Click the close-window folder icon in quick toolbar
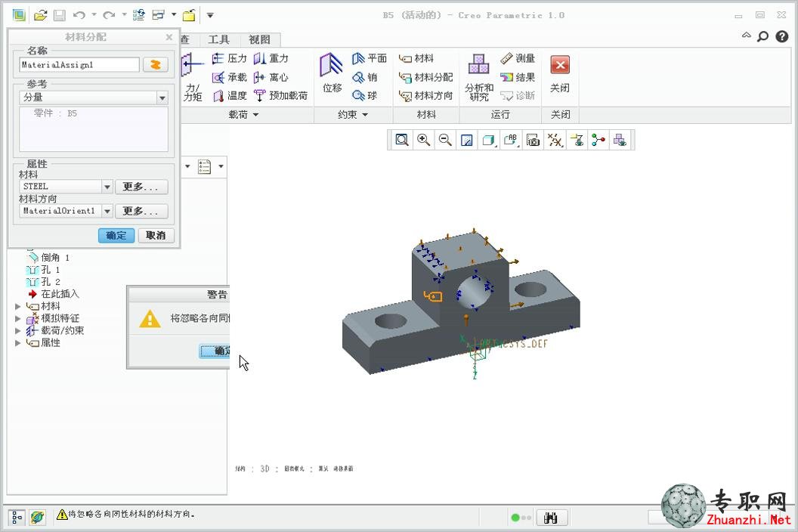 point(189,15)
